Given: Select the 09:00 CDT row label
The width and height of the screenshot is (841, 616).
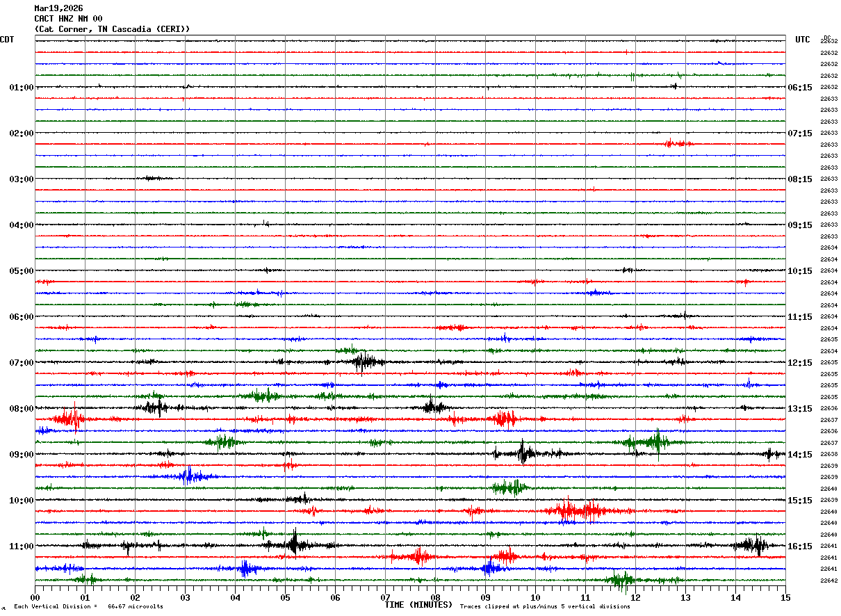Looking at the screenshot, I should 22,455.
